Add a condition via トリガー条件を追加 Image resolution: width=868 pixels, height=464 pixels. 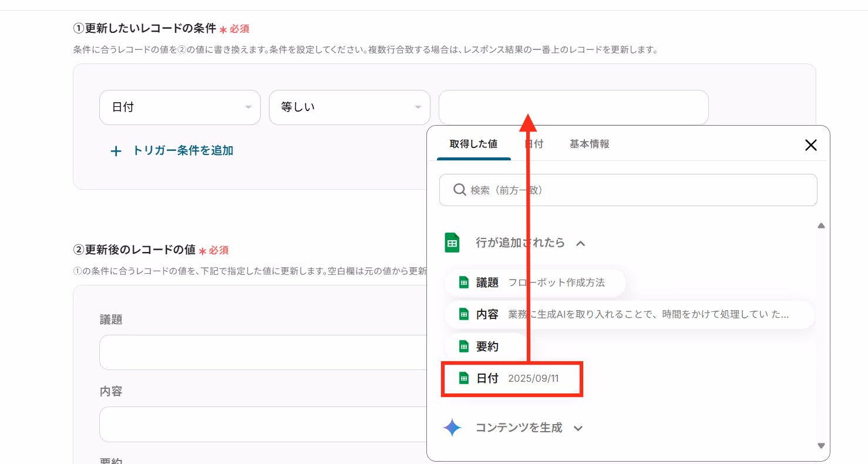pyautogui.click(x=172, y=151)
